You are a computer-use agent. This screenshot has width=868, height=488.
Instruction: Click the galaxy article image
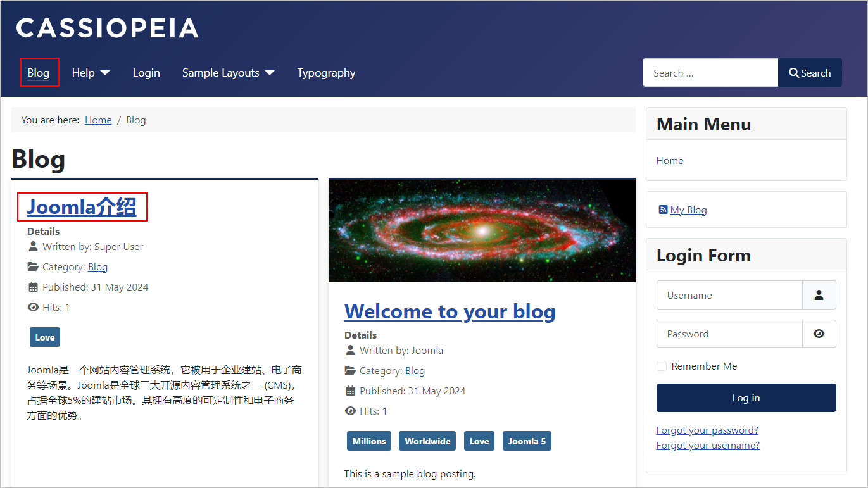tap(482, 230)
